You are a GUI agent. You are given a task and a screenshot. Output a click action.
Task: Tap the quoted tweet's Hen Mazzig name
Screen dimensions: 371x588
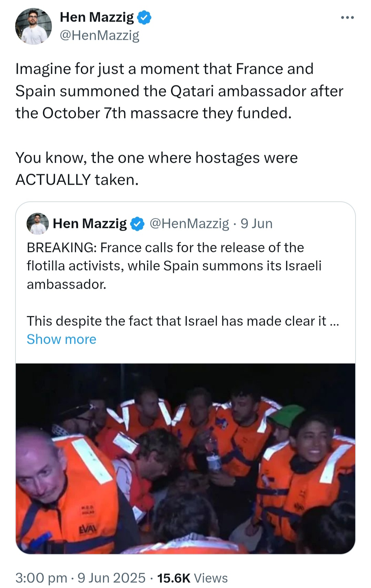[x=90, y=224]
